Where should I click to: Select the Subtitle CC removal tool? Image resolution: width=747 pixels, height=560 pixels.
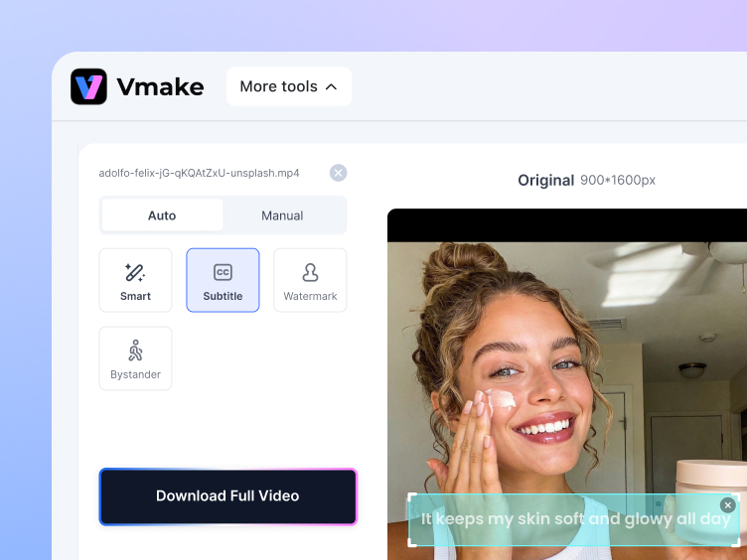click(x=223, y=280)
